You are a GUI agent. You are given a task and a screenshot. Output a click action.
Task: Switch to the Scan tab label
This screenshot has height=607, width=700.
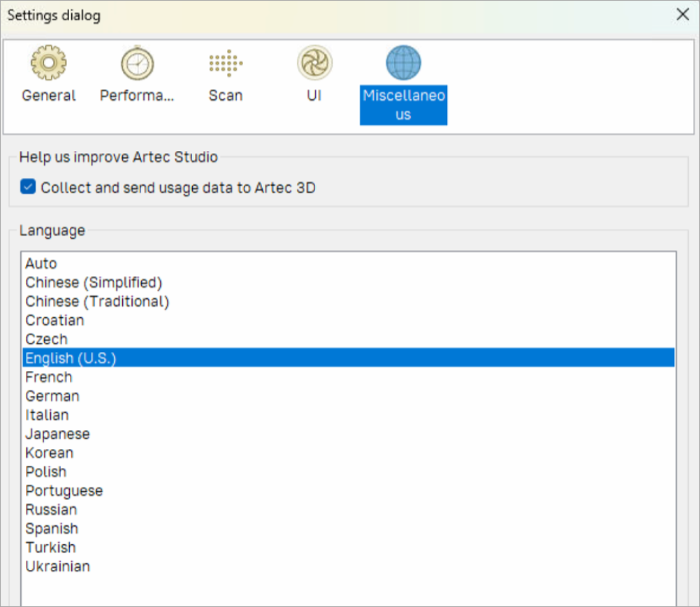point(226,96)
